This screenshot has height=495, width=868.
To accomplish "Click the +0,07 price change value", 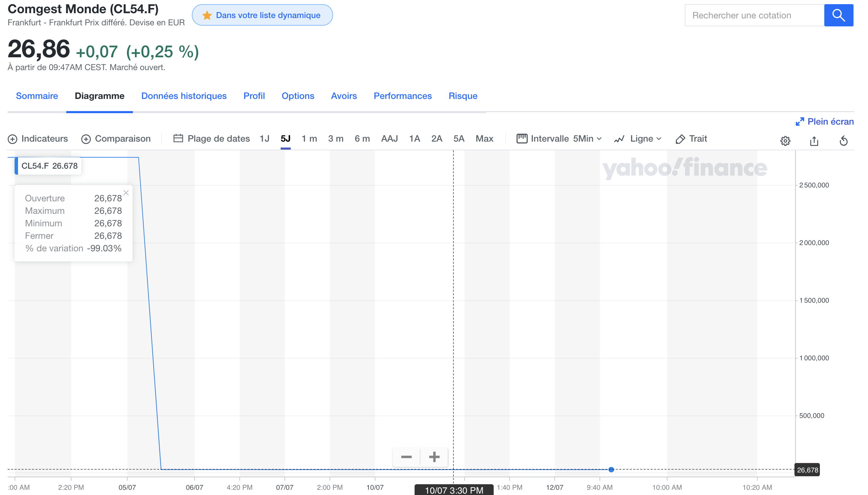I will [x=97, y=52].
